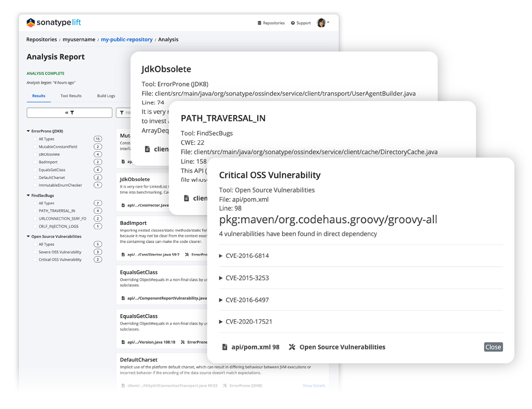532x409 pixels.
Task: Check the DefaultCharset filter checkbox
Action: (x=35, y=177)
